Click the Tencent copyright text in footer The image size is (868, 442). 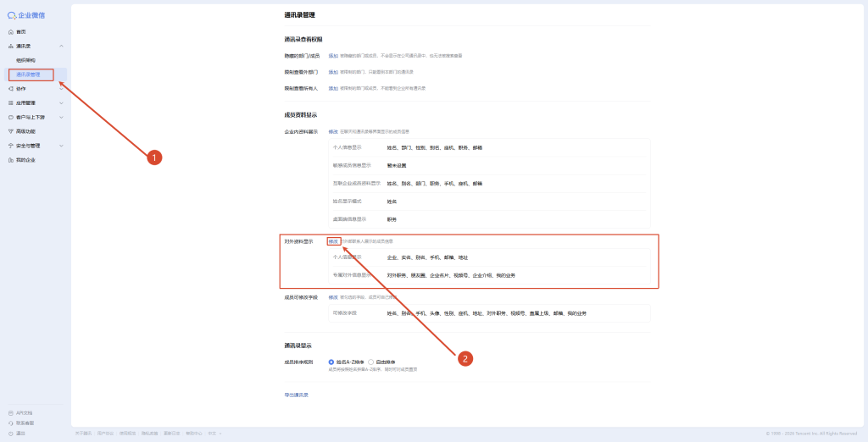click(x=812, y=434)
